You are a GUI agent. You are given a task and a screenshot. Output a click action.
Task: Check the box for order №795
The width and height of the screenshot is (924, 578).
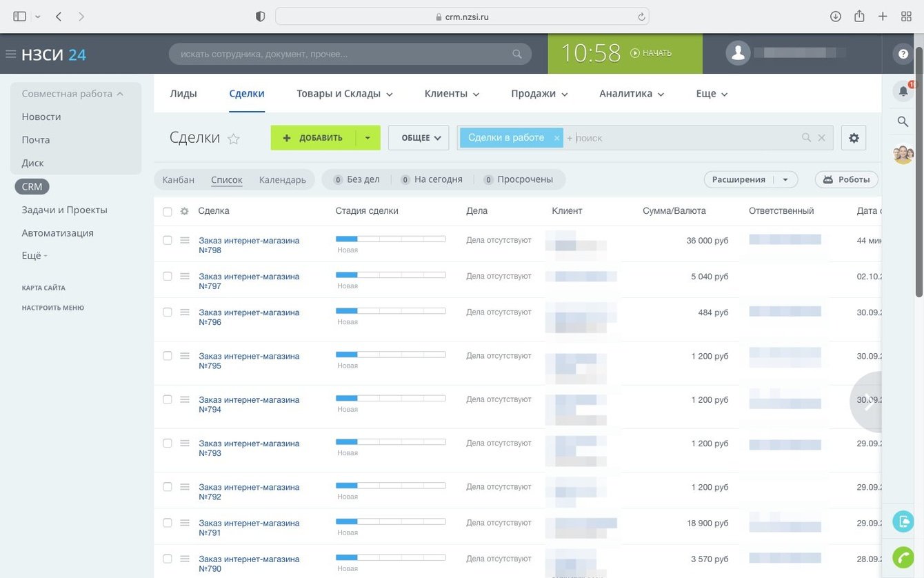[168, 356]
